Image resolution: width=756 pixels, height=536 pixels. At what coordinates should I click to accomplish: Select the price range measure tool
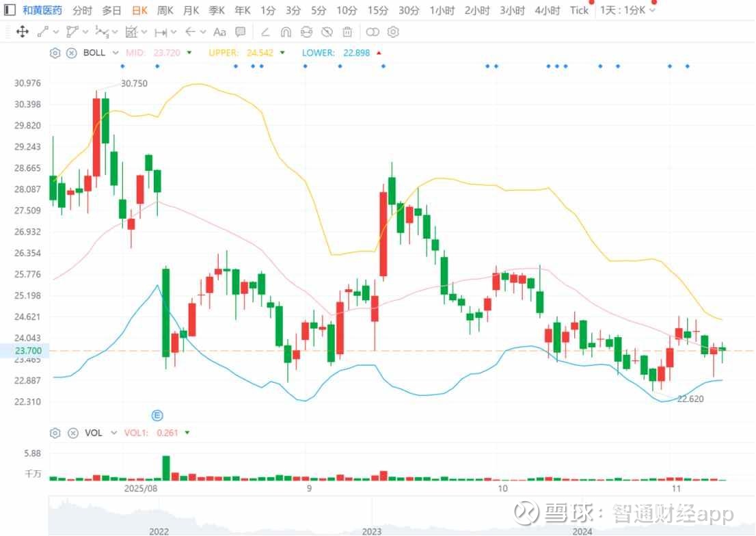[161, 32]
